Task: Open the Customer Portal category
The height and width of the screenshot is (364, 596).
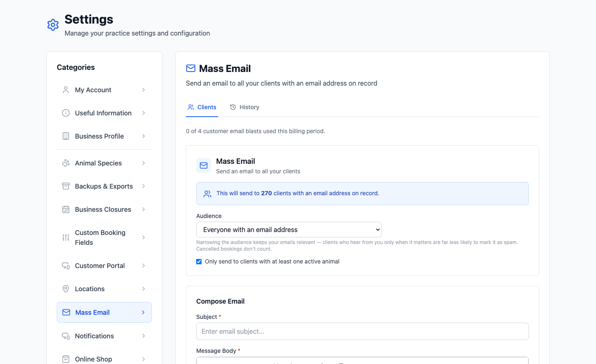Action: 104,266
